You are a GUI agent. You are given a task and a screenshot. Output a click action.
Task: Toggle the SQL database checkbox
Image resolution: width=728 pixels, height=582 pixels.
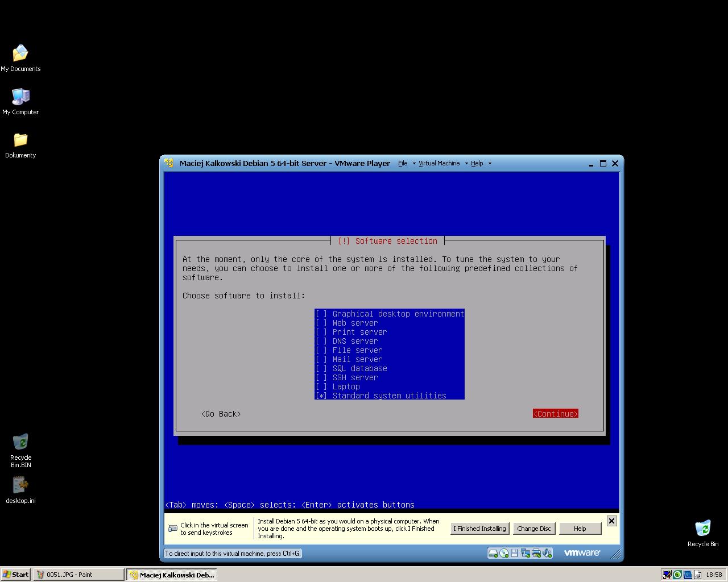coord(321,368)
